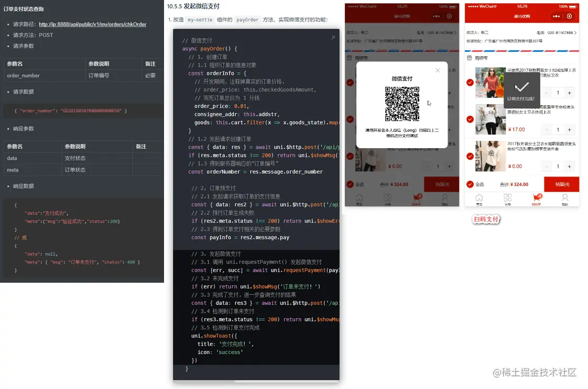Switch to 我的 tab on payment-complete phone
This screenshot has width=588, height=389.
pyautogui.click(x=565, y=200)
